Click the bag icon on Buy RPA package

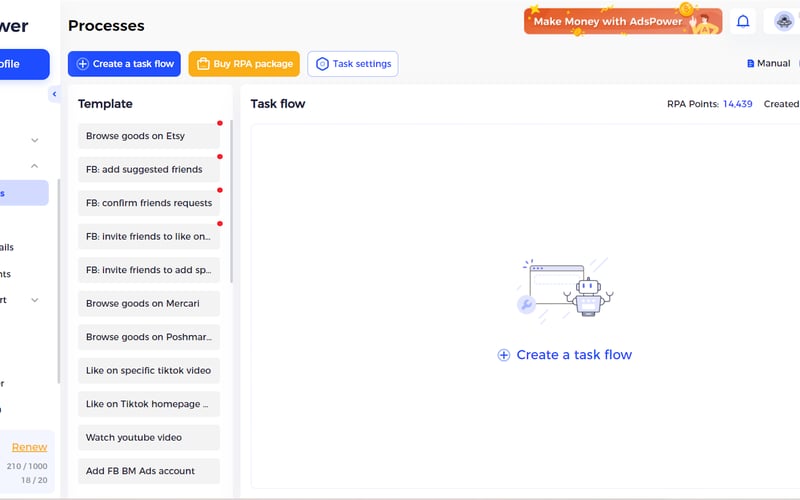(203, 64)
